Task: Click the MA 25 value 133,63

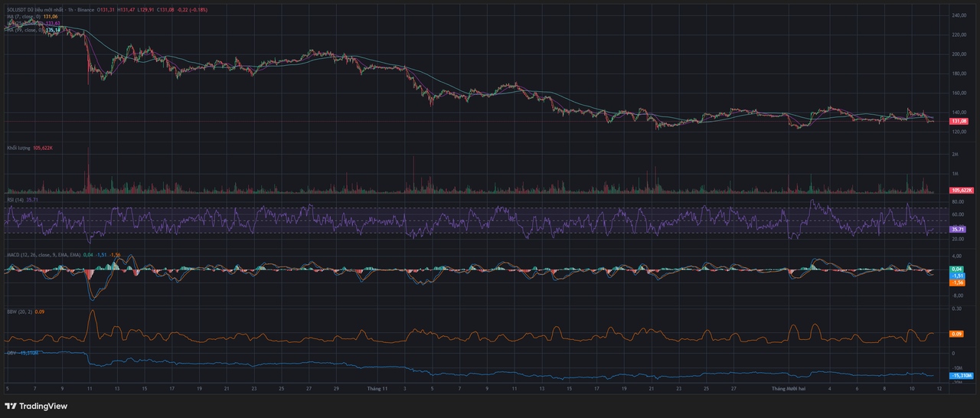Action: click(54, 23)
